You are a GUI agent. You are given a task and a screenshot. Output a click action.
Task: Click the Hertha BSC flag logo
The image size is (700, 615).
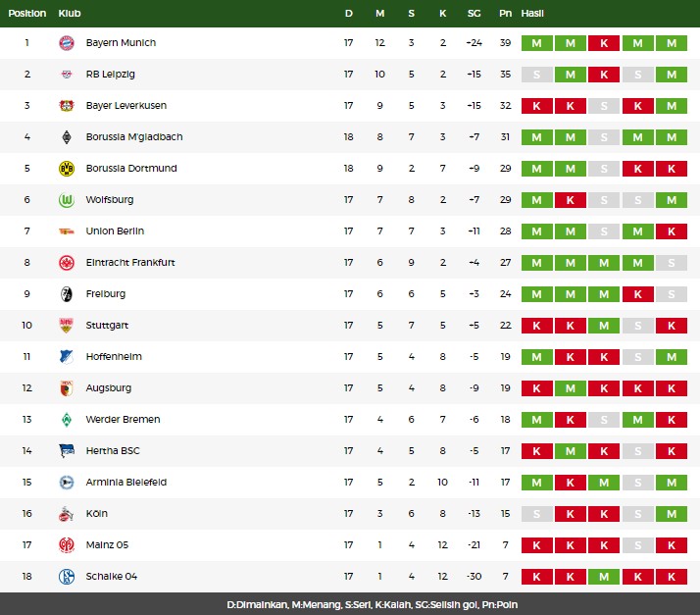pyautogui.click(x=67, y=450)
